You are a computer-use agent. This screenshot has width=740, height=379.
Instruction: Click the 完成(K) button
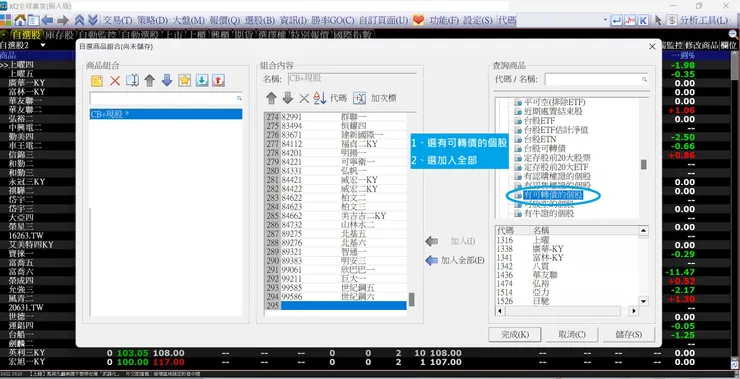[x=515, y=334]
